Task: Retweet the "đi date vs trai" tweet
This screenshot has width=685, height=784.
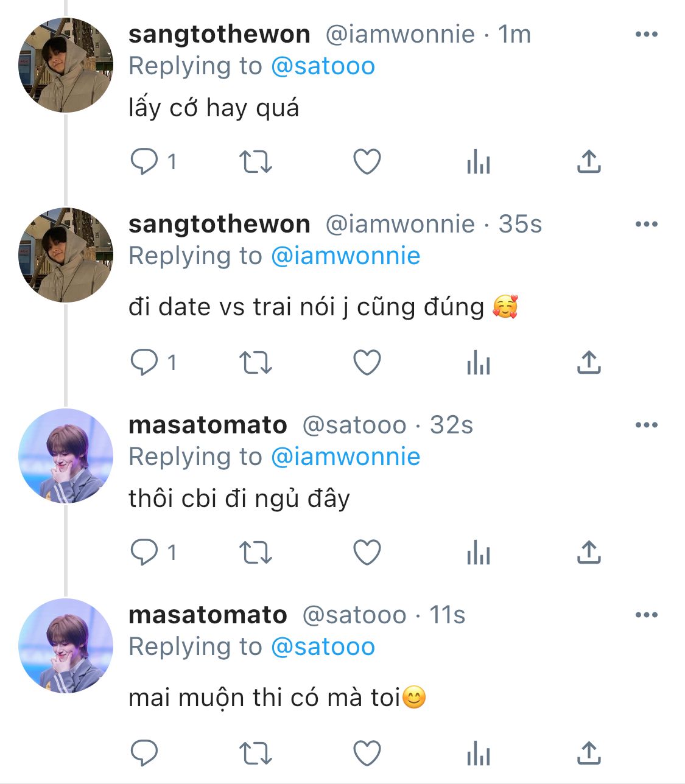Action: point(255,363)
